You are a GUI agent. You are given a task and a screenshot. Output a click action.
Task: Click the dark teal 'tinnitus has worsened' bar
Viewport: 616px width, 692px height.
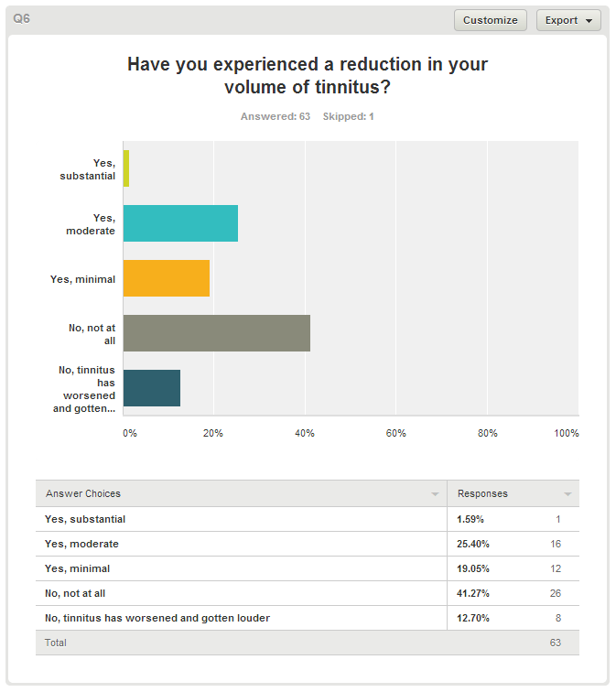point(151,388)
